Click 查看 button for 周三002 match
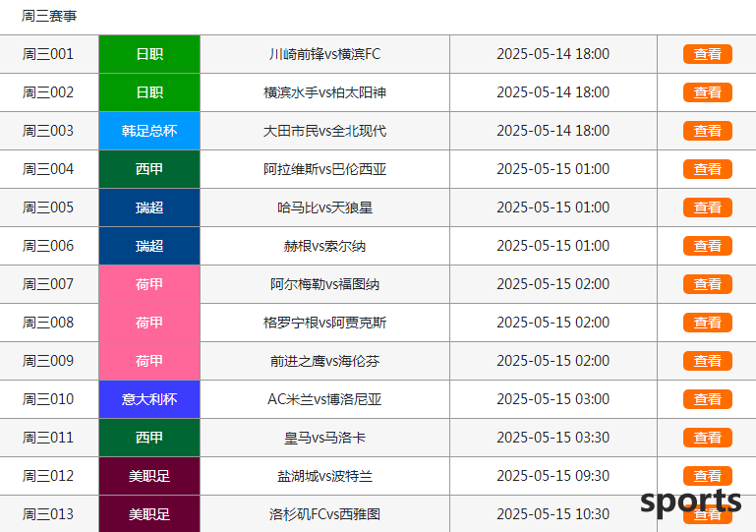This screenshot has width=756, height=532. coord(707,92)
